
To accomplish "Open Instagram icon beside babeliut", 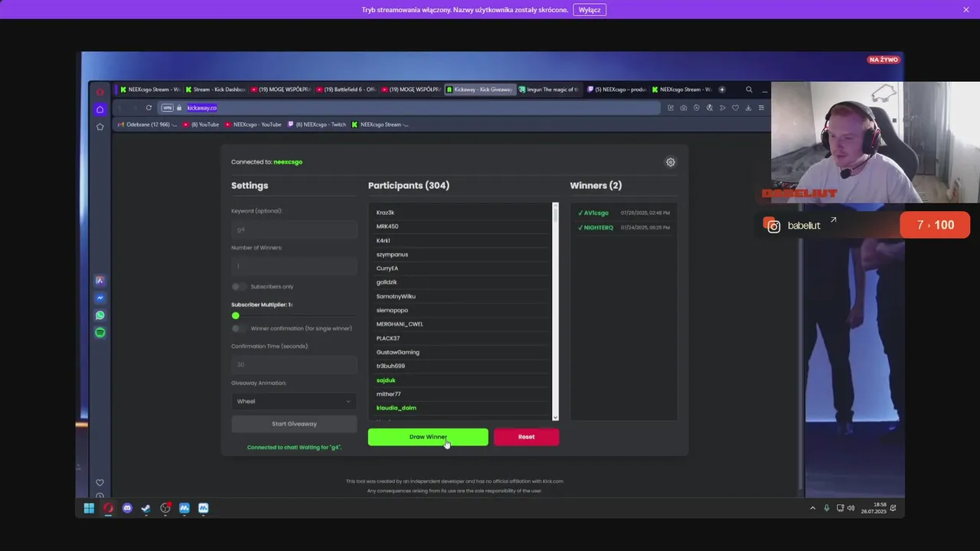I will pyautogui.click(x=773, y=226).
